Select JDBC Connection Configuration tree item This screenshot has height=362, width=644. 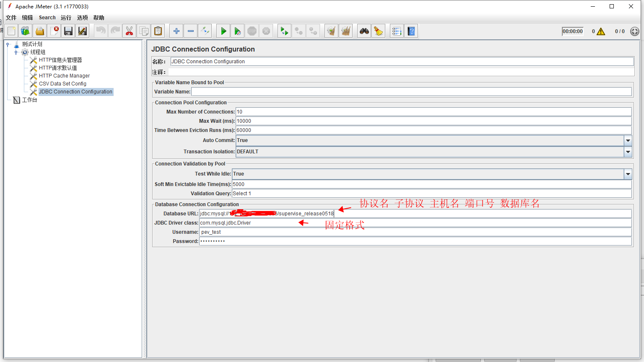coord(75,92)
